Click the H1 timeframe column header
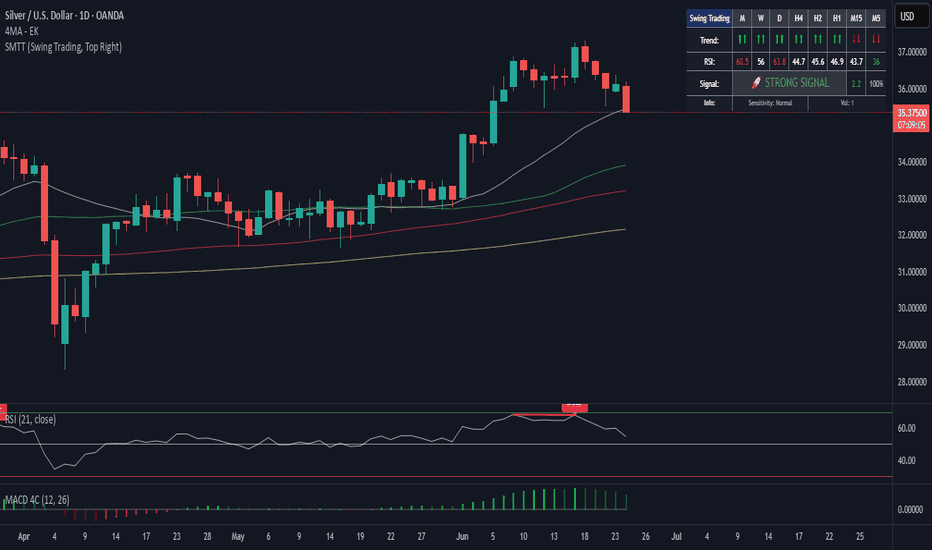 coord(836,18)
